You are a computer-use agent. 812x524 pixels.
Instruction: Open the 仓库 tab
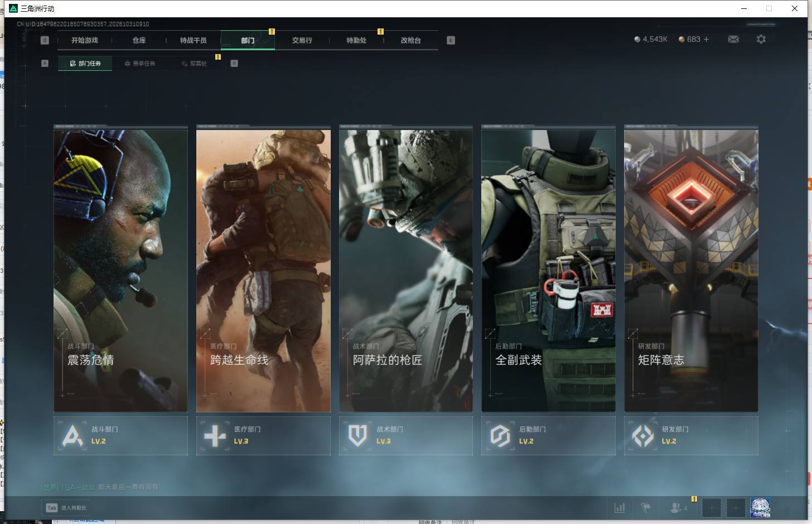tap(139, 40)
